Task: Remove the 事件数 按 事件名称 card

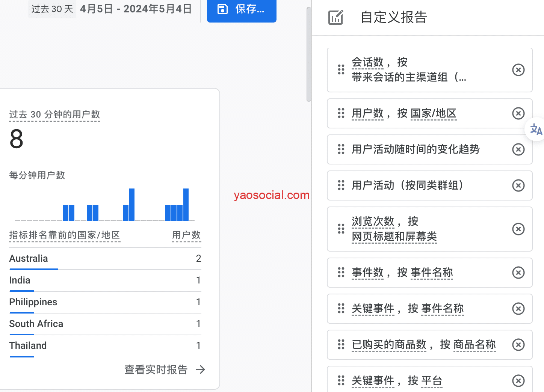Action: tap(518, 273)
